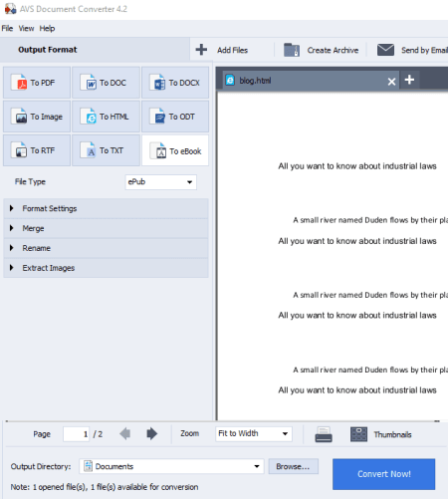Viewport: 448px width, 499px height.
Task: Click the '1 opened file(s)' status note
Action: 105,487
